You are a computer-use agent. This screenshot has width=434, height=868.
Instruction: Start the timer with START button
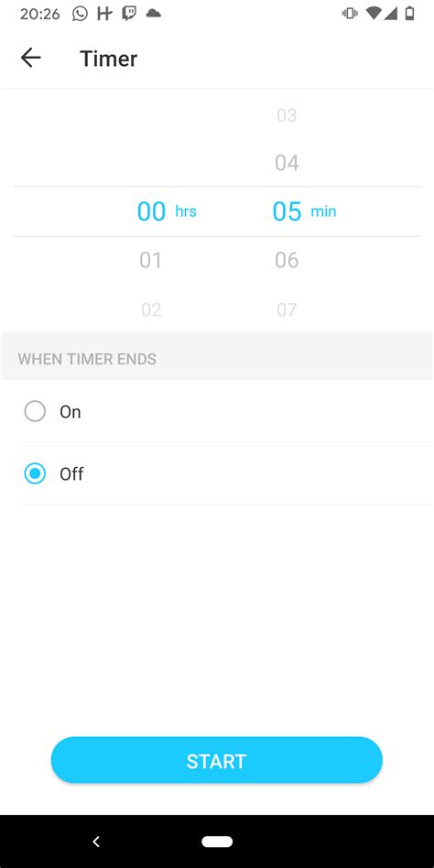216,760
